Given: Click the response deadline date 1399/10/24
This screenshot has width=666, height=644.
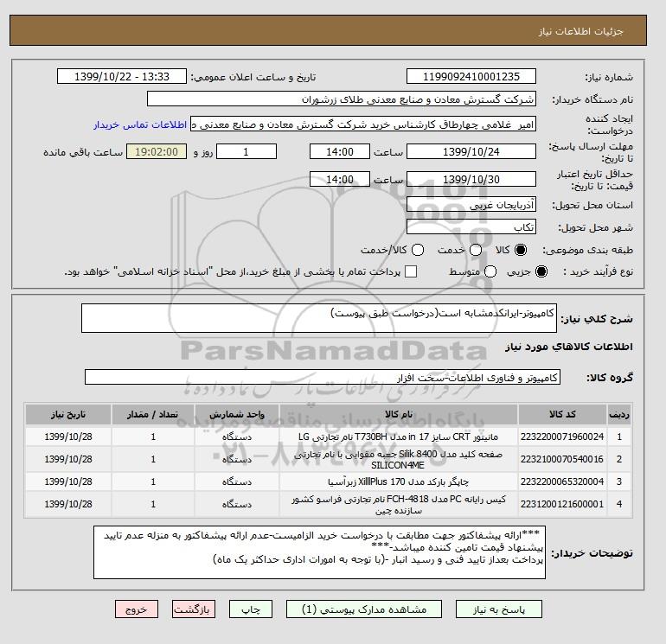Looking at the screenshot, I should tap(471, 151).
